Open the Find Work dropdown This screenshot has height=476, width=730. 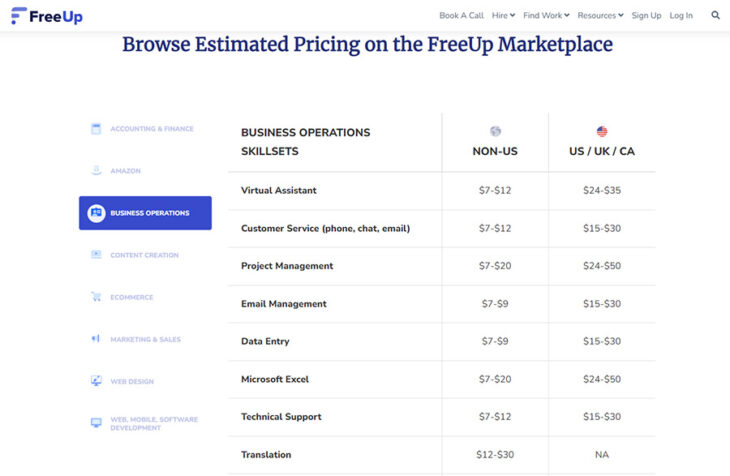[x=546, y=16]
